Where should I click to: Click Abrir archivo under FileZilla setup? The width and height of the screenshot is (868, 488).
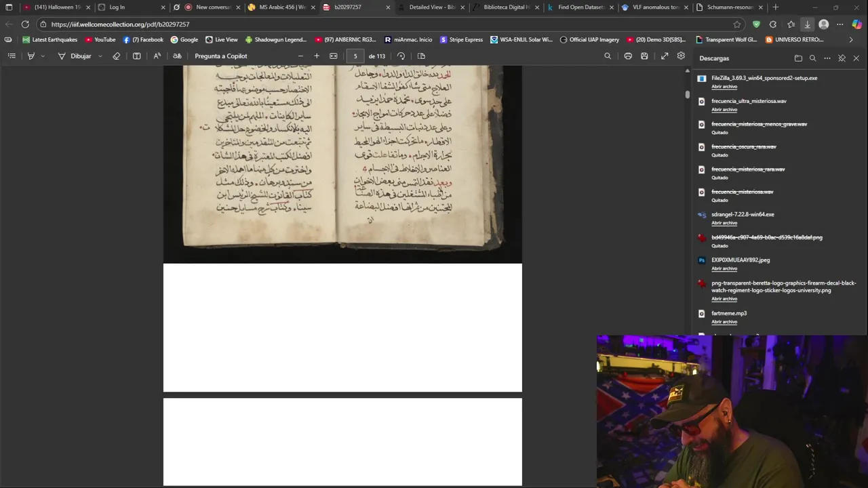coord(724,87)
